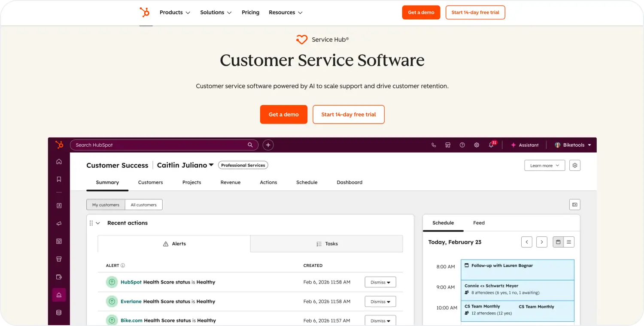Click the contacts CRM icon in left sidebar
Image resolution: width=644 pixels, height=326 pixels.
[x=59, y=205]
